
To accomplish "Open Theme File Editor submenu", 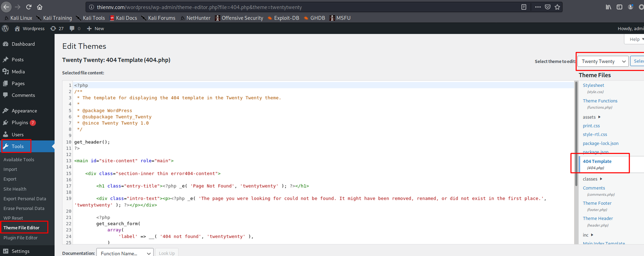I will [x=21, y=227].
